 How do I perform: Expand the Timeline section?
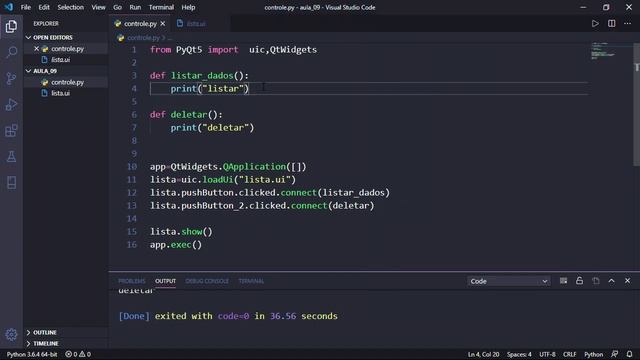65,344
